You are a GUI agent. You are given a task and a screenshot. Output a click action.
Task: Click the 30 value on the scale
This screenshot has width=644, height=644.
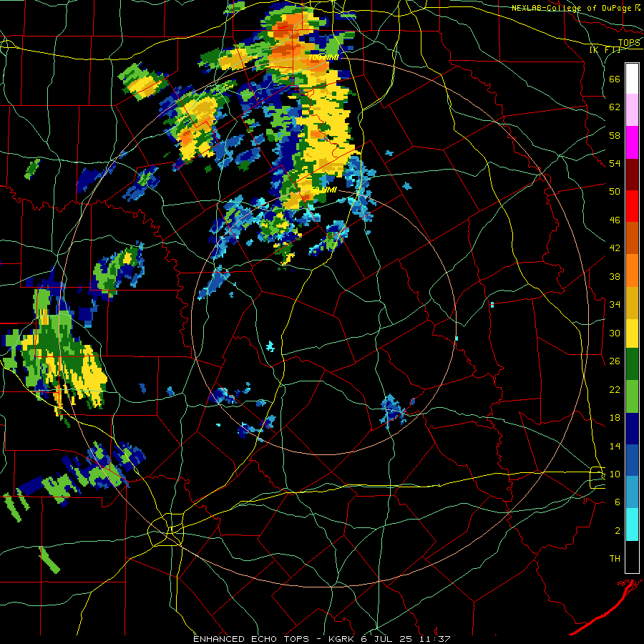[x=615, y=333]
